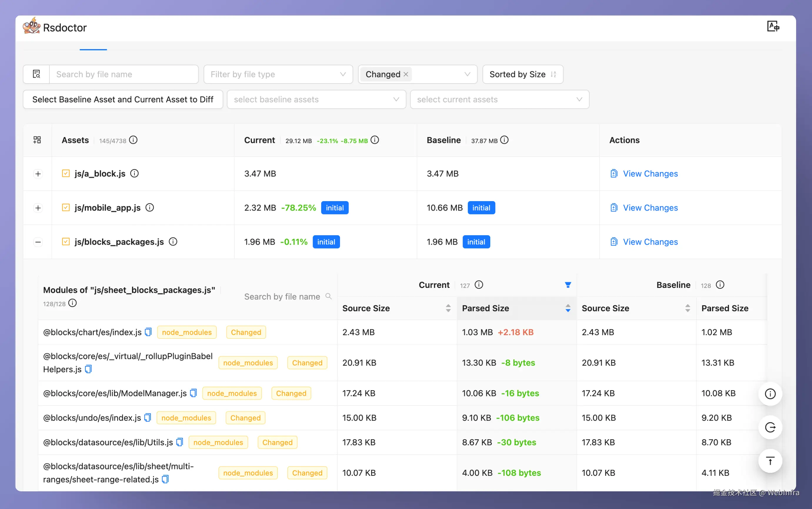
Task: Remove the Changed filter tag
Action: pyautogui.click(x=406, y=74)
